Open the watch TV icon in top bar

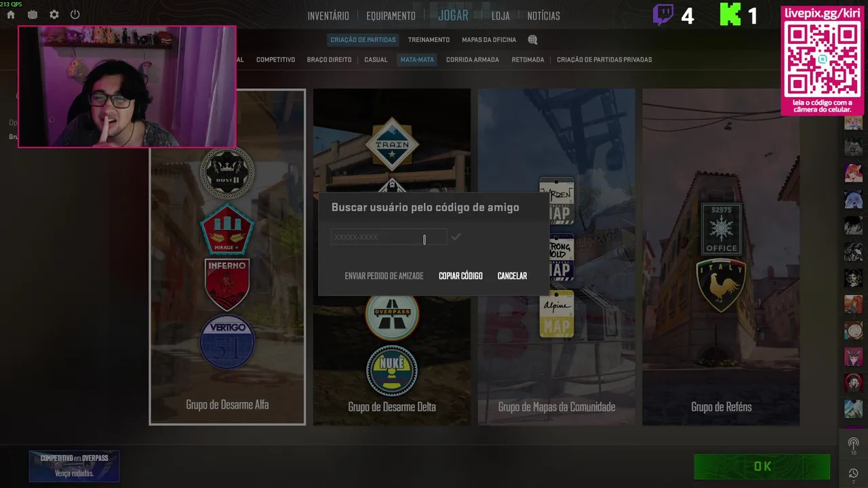[33, 14]
